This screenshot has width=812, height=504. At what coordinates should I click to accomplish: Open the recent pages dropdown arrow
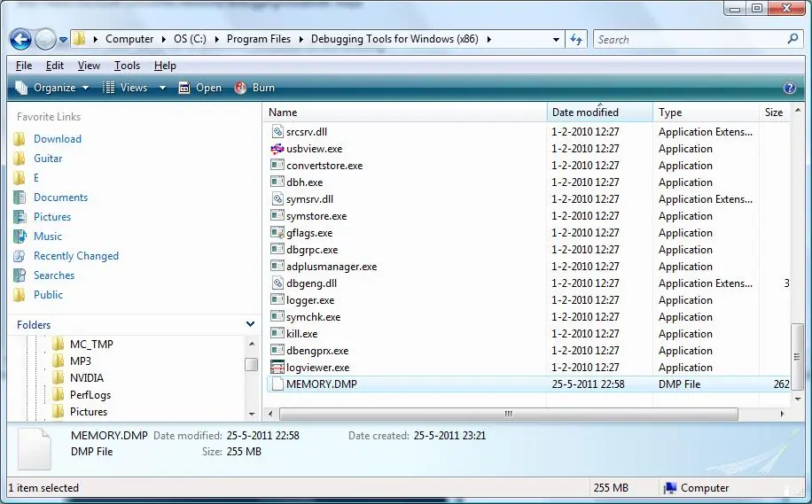[x=63, y=39]
